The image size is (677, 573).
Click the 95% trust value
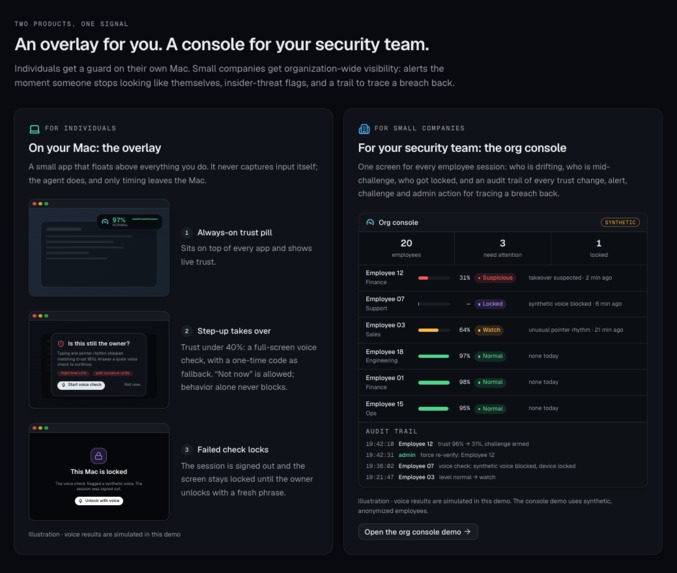tap(465, 408)
